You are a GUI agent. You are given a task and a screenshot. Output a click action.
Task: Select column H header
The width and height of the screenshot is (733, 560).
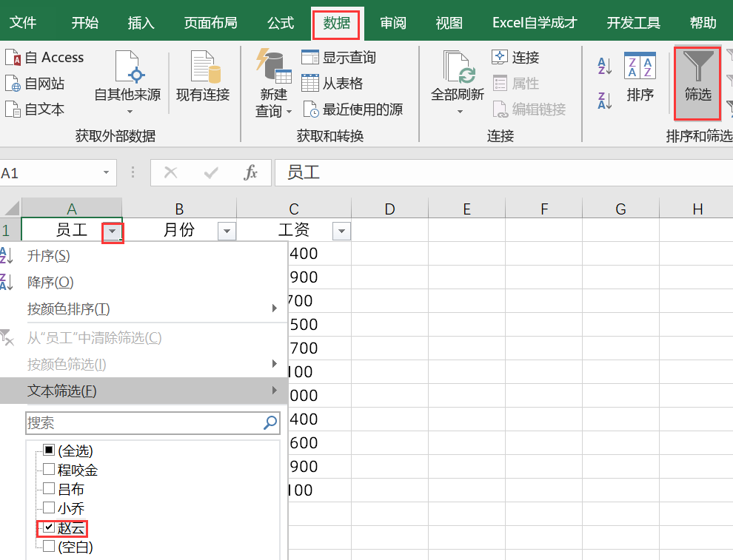pos(697,209)
